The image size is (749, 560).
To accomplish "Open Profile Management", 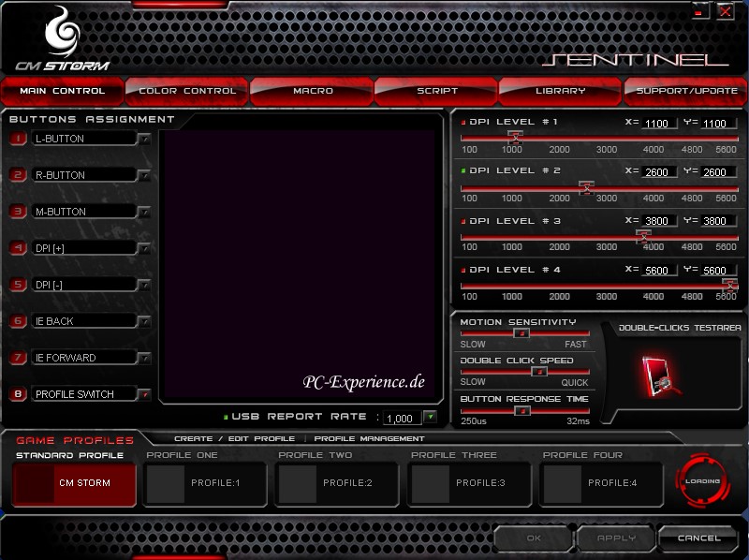I will point(369,438).
